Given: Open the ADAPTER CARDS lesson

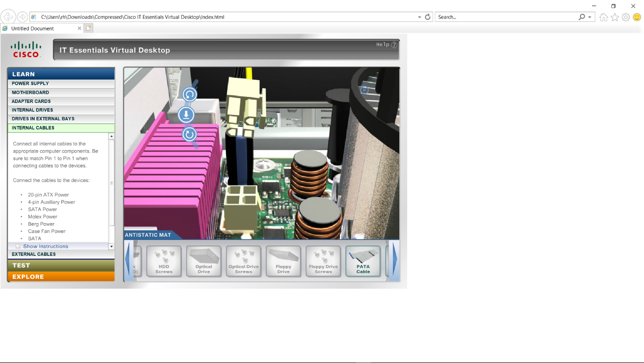Looking at the screenshot, I should point(61,101).
